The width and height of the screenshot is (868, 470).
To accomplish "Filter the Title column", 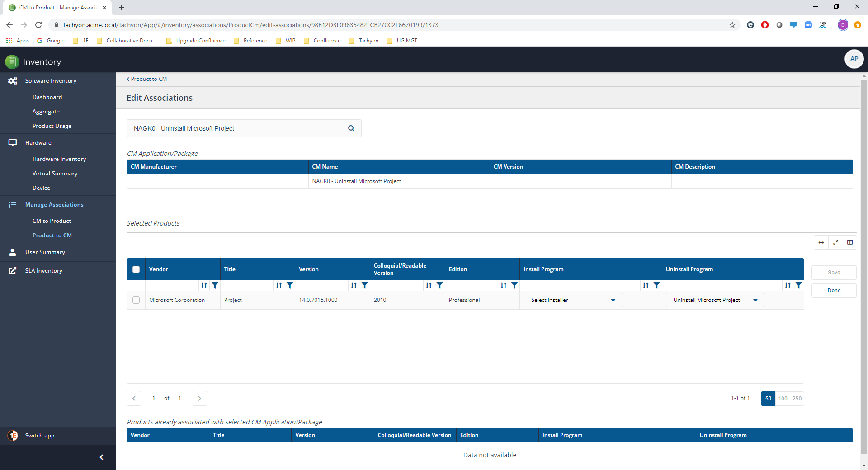I will point(290,285).
